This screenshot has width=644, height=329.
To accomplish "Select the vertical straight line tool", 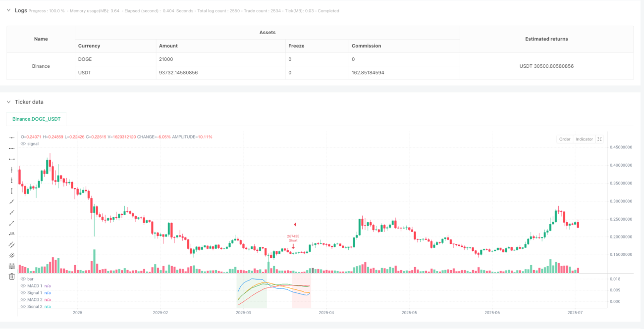I will [12, 170].
